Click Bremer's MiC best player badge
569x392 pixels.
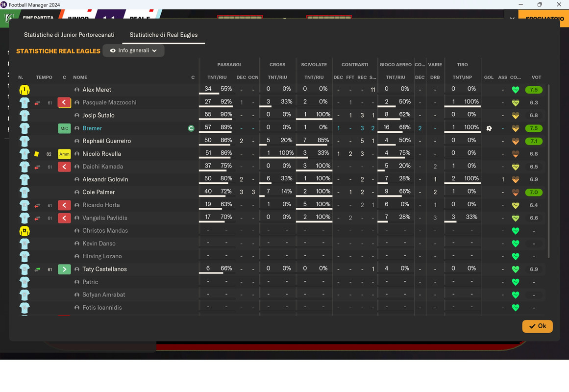(64, 128)
